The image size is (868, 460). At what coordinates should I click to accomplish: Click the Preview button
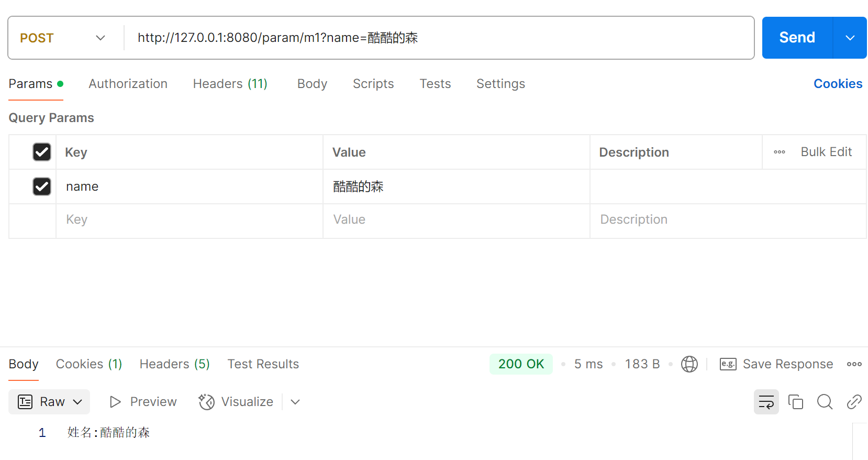[143, 402]
